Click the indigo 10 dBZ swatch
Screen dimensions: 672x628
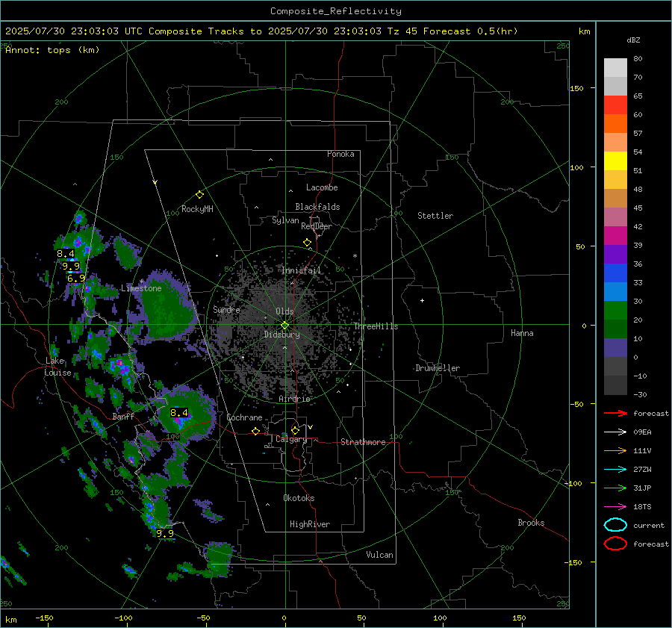point(615,348)
